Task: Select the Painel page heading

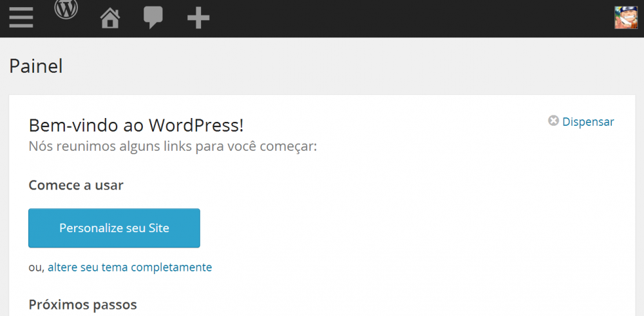Action: tap(35, 66)
